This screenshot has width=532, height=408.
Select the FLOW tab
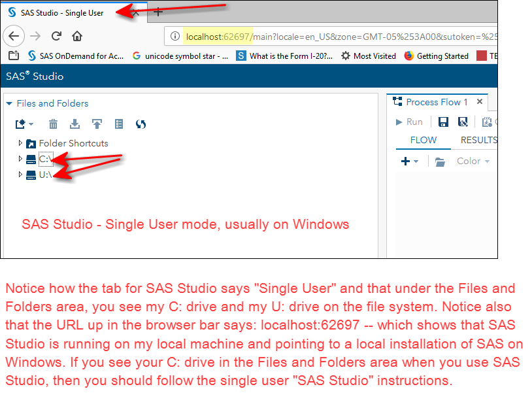(423, 140)
